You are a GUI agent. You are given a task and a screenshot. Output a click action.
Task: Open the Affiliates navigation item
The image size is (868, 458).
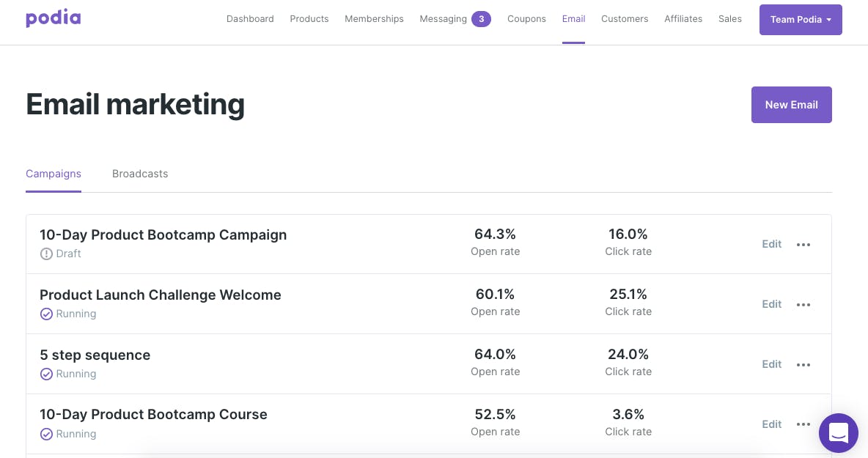pyautogui.click(x=683, y=19)
